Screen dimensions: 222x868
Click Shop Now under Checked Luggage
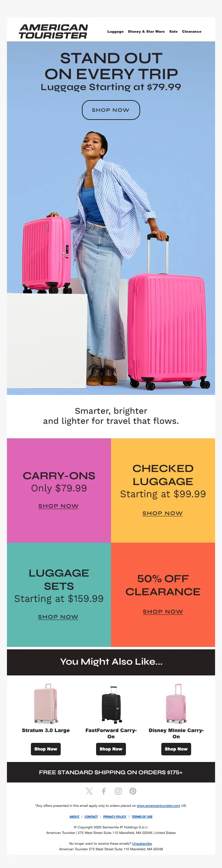click(x=163, y=513)
